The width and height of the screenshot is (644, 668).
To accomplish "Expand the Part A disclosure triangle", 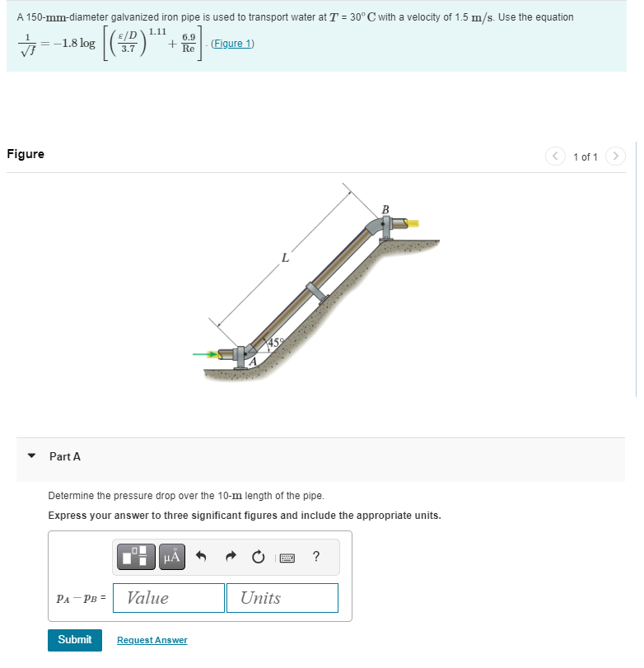I will coord(33,456).
